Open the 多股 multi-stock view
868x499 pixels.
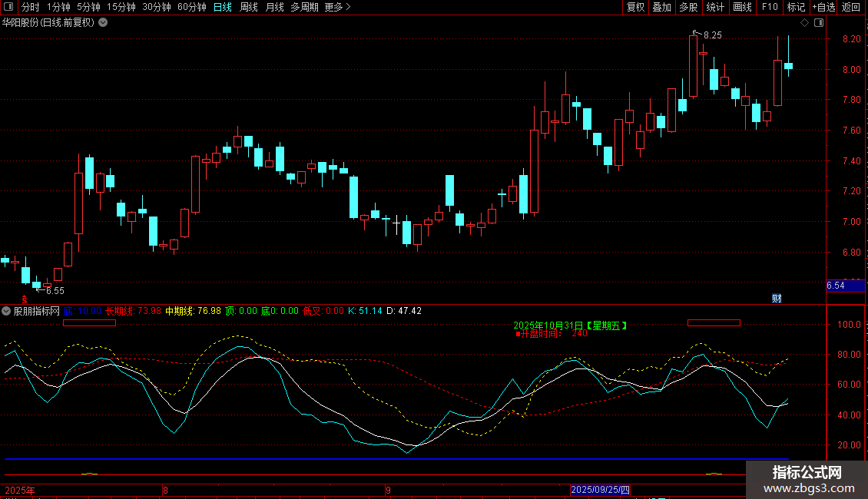pyautogui.click(x=688, y=7)
